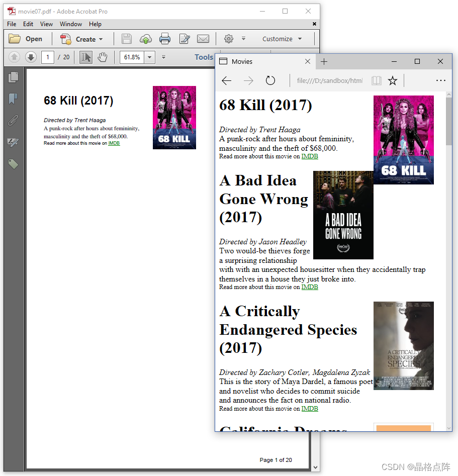Open the File menu
The width and height of the screenshot is (458, 476).
tap(12, 24)
